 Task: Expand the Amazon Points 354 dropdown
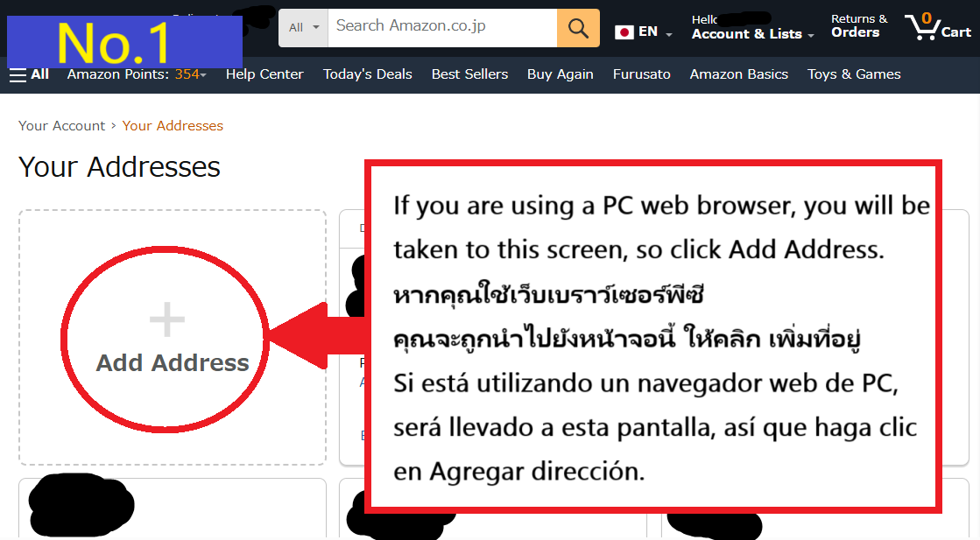137,74
